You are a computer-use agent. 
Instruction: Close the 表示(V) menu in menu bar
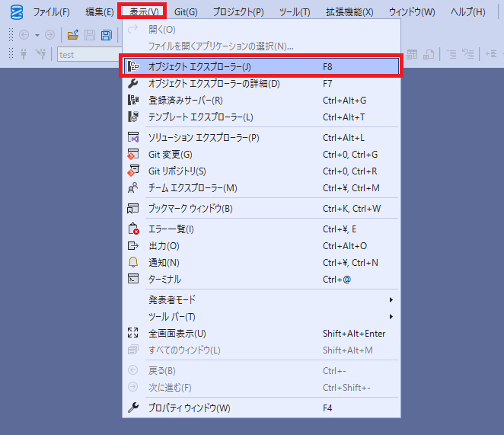tap(144, 12)
